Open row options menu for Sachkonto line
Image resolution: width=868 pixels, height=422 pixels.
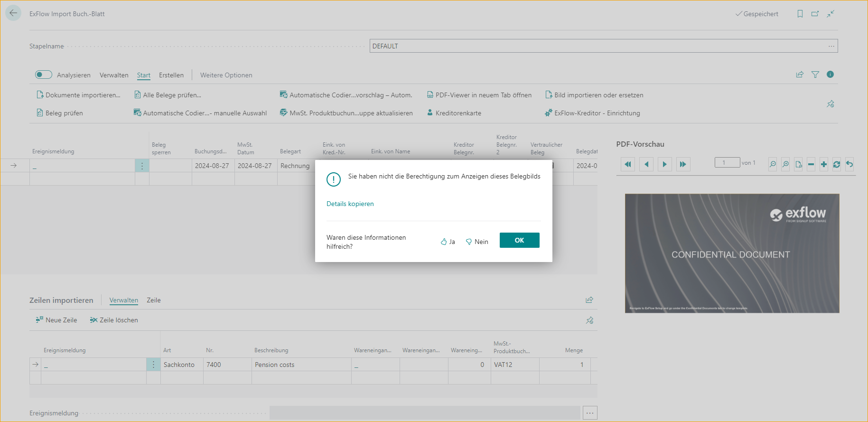(x=153, y=365)
